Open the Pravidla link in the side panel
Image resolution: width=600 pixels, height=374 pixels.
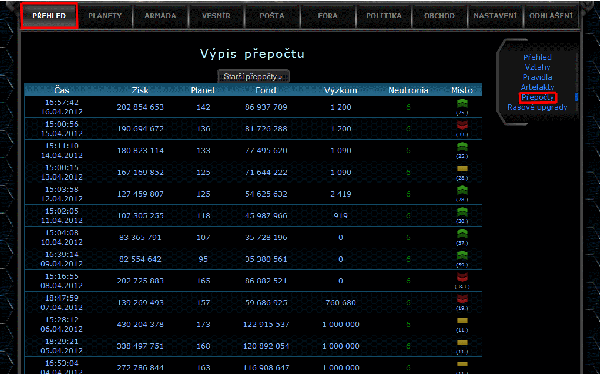click(537, 77)
